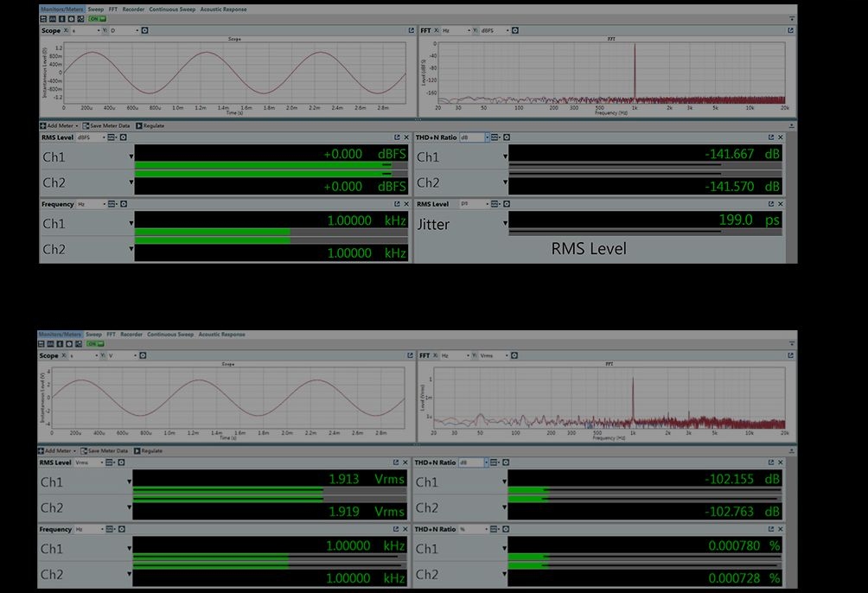Pop out the top FFT graph panel

(790, 30)
